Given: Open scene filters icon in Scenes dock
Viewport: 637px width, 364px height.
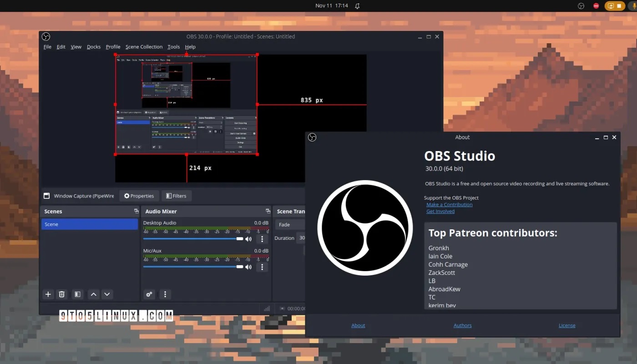Looking at the screenshot, I should [x=77, y=294].
